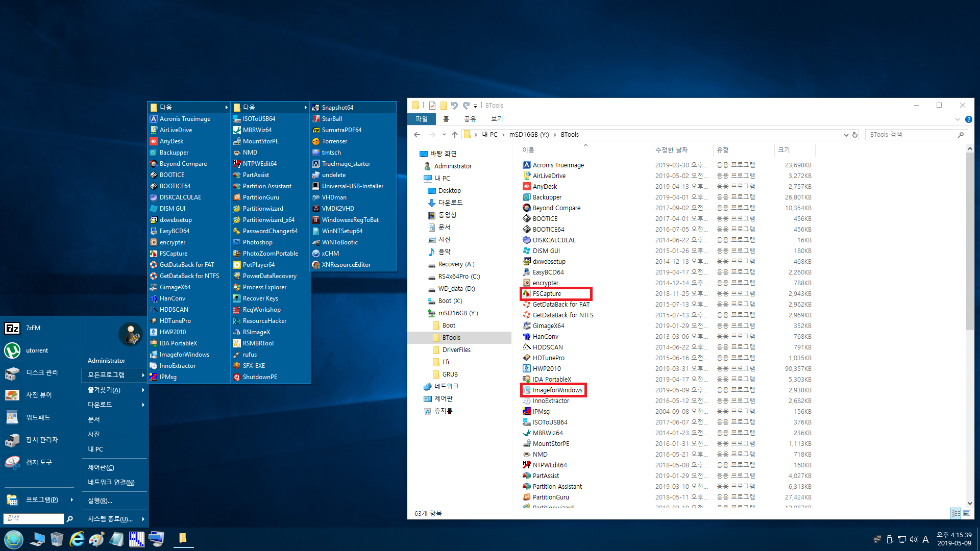Switch Explorer to details view layout
Viewport: 980px width, 551px height.
pyautogui.click(x=955, y=513)
